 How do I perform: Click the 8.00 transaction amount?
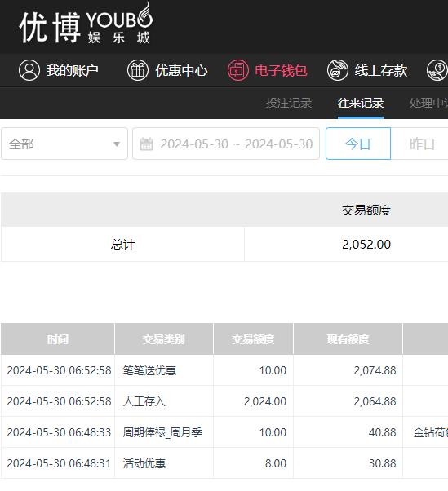point(275,463)
